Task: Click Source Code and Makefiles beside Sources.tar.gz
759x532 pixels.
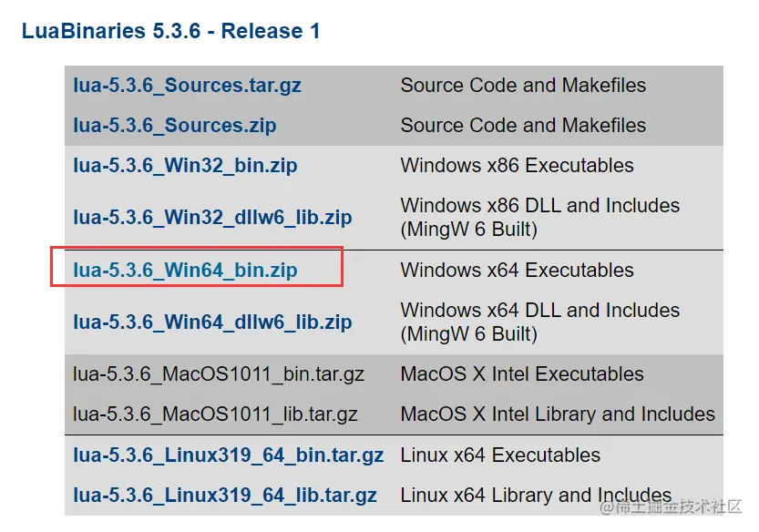Action: (x=523, y=86)
